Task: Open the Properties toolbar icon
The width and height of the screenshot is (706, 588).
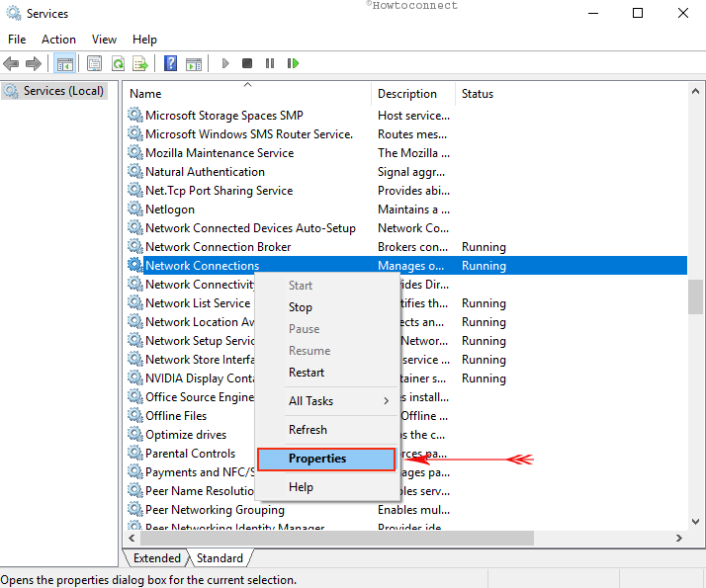Action: coord(94,64)
